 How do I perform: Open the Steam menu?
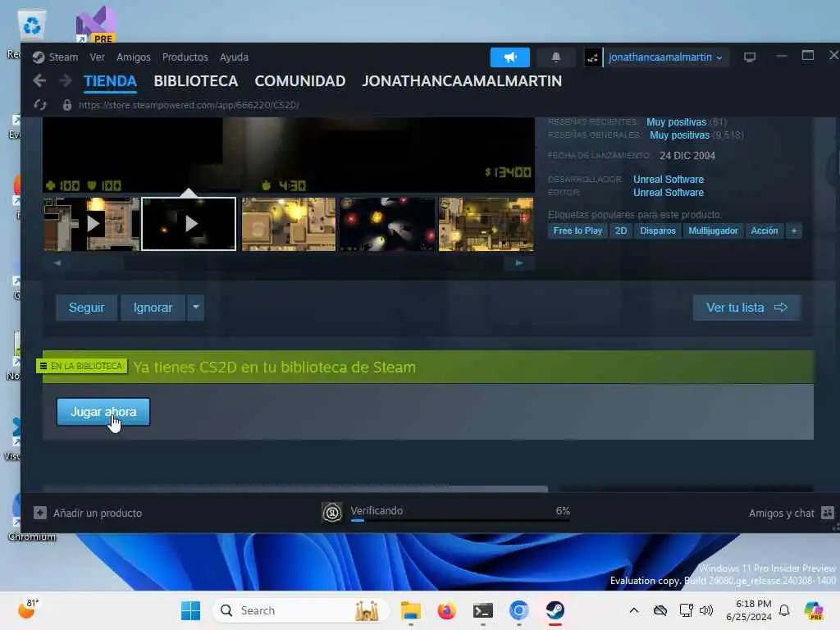(63, 57)
